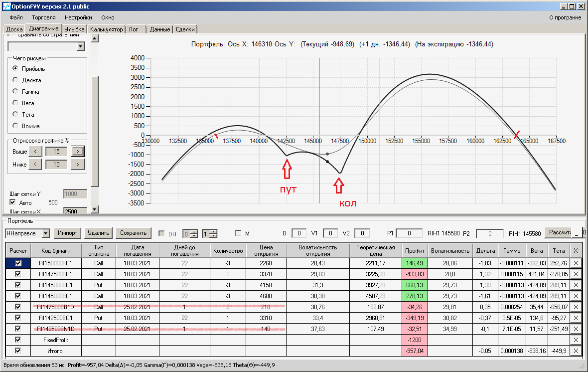Switch to the Улыбка tab

coord(74,29)
